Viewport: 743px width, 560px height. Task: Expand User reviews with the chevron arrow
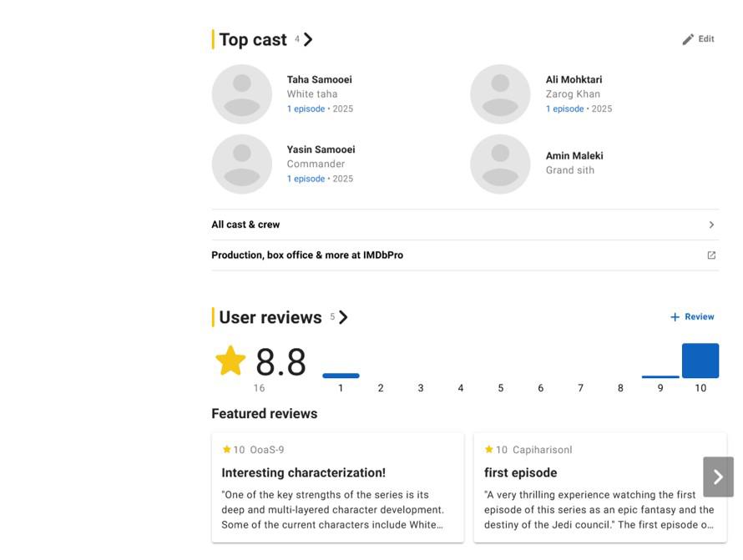click(x=344, y=317)
